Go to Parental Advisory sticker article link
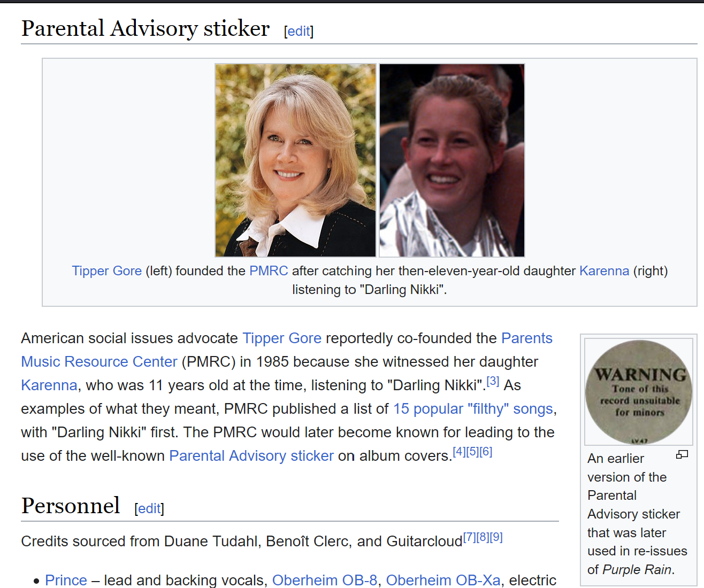 pyautogui.click(x=251, y=456)
